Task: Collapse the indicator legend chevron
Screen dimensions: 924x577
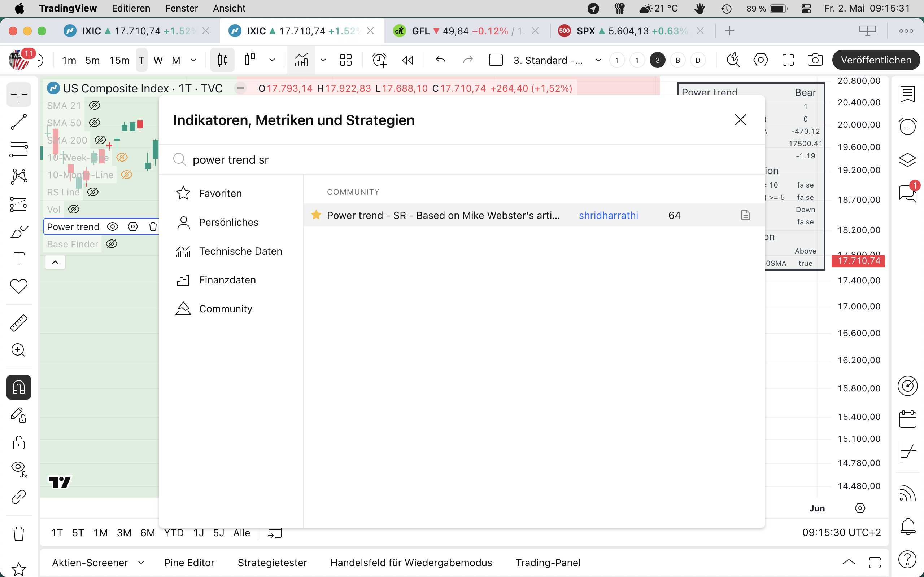Action: click(x=55, y=262)
